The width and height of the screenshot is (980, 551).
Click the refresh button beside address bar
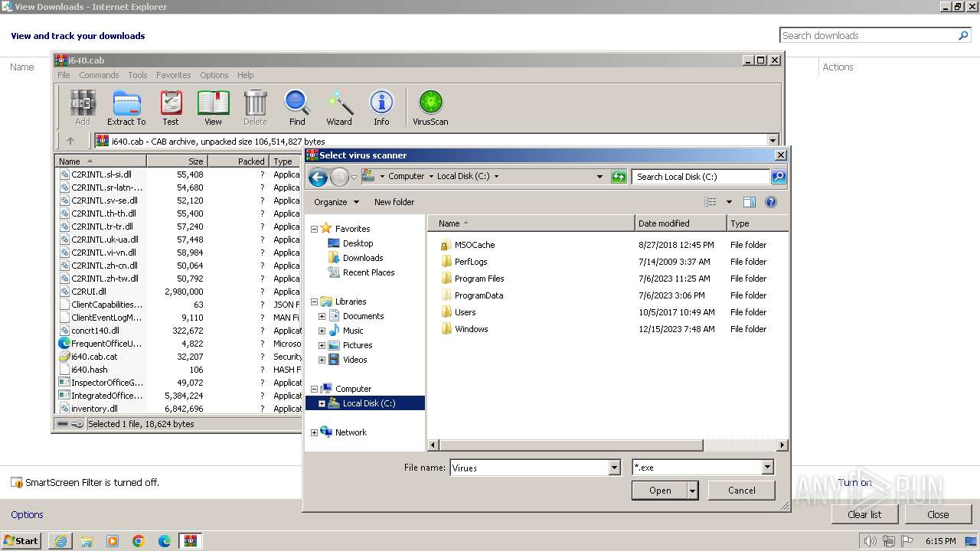click(x=619, y=177)
